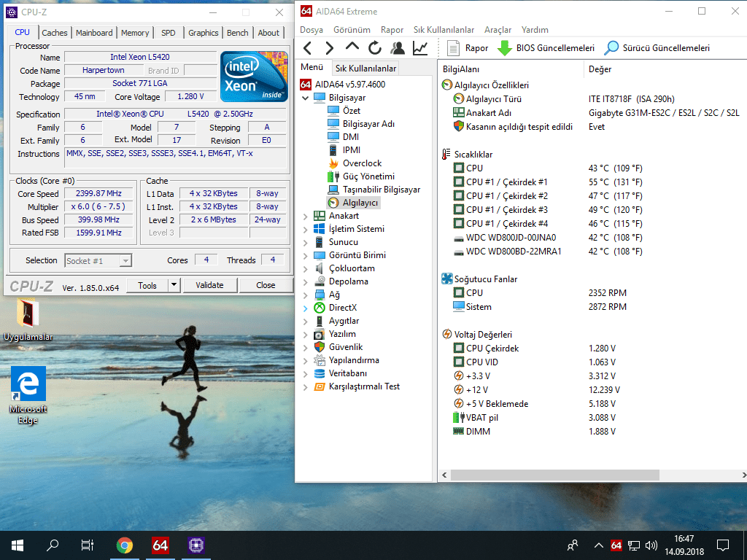
Task: Click the Validate button in CPU-Z
Action: click(209, 285)
